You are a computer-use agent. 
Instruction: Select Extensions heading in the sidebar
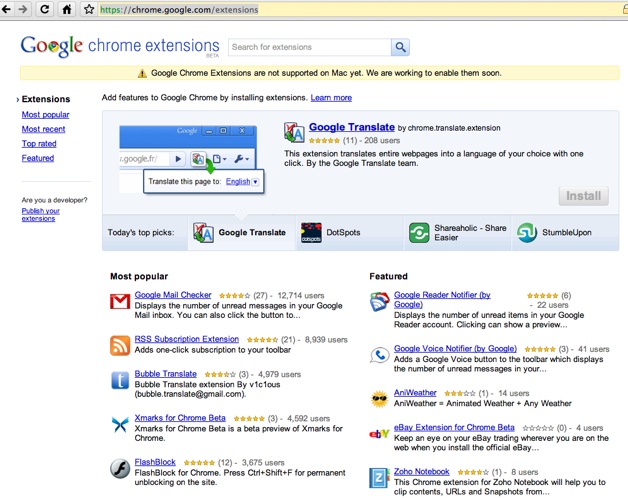pyautogui.click(x=46, y=99)
